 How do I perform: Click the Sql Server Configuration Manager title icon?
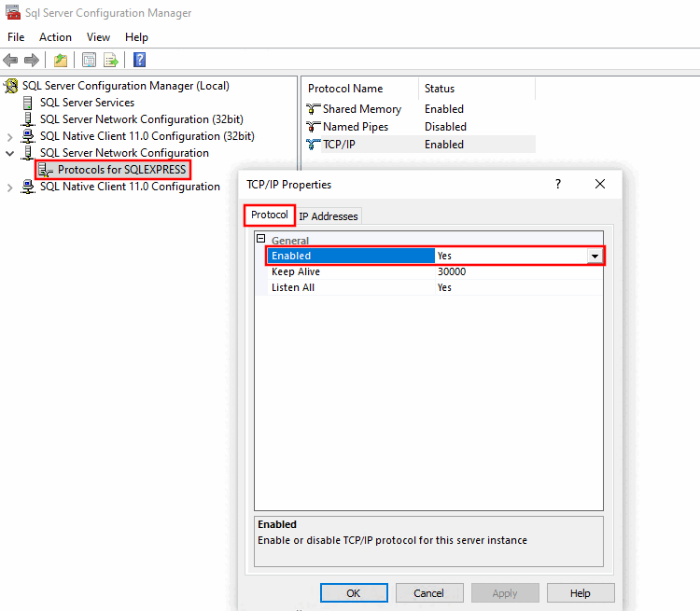(x=12, y=12)
